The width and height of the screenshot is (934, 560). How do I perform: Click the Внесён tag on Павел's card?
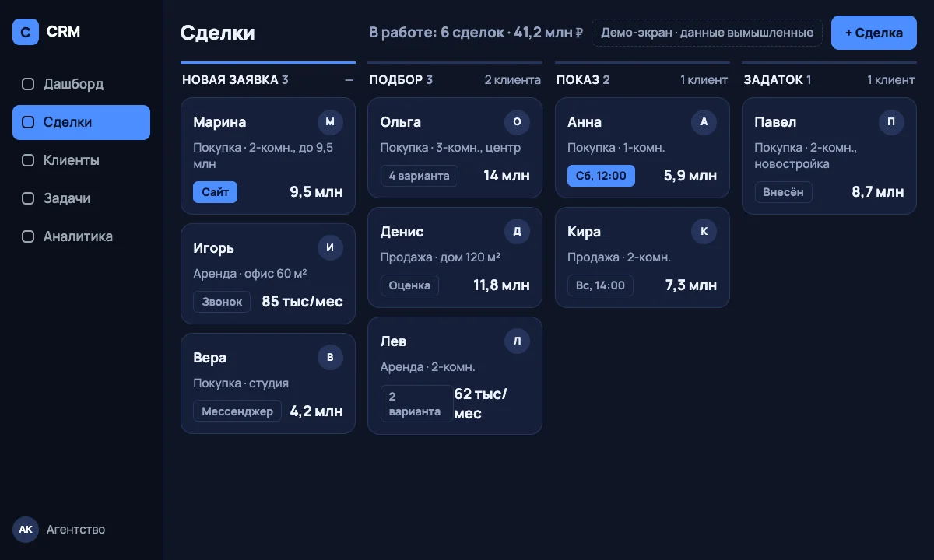pyautogui.click(x=783, y=192)
